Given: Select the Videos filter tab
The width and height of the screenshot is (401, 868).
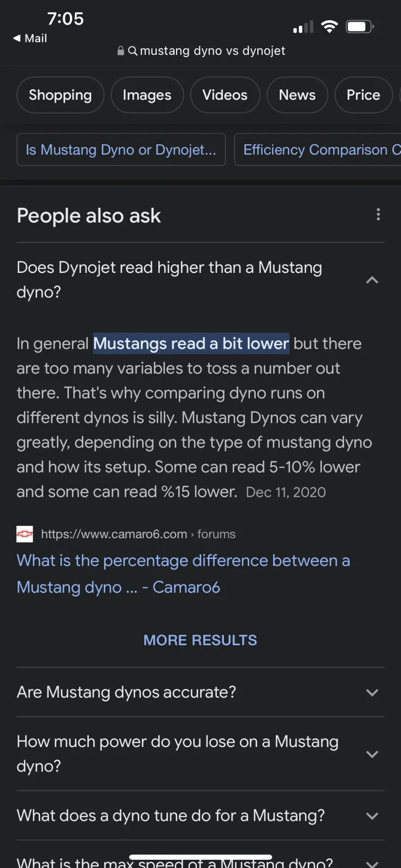Looking at the screenshot, I should pyautogui.click(x=225, y=95).
